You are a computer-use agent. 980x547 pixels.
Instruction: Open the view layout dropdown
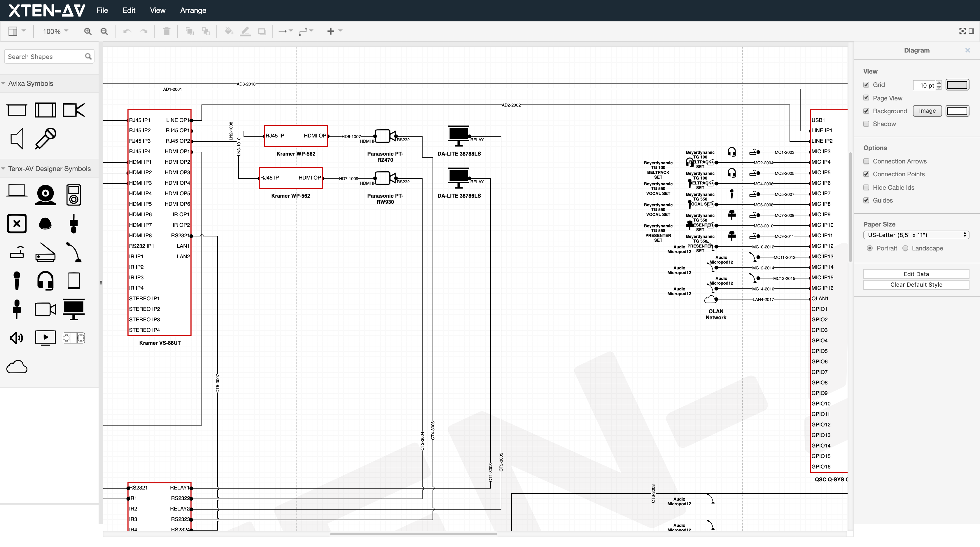tap(17, 31)
